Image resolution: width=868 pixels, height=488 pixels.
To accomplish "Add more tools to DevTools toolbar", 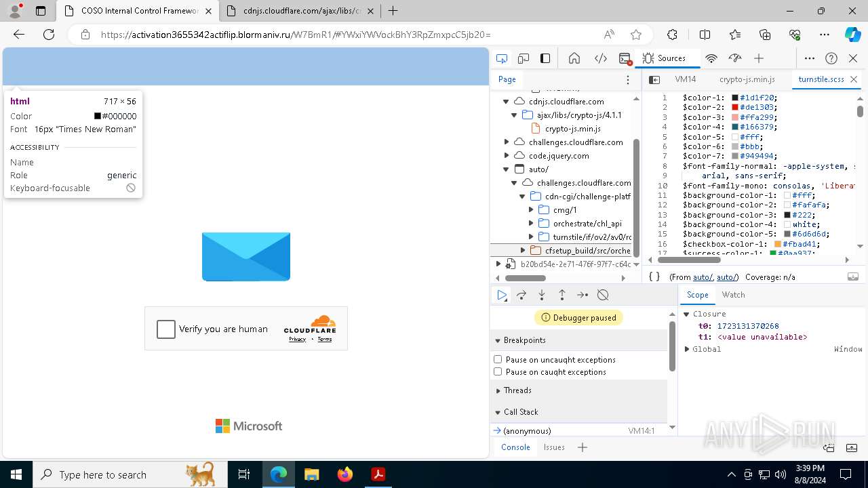I will pos(759,58).
